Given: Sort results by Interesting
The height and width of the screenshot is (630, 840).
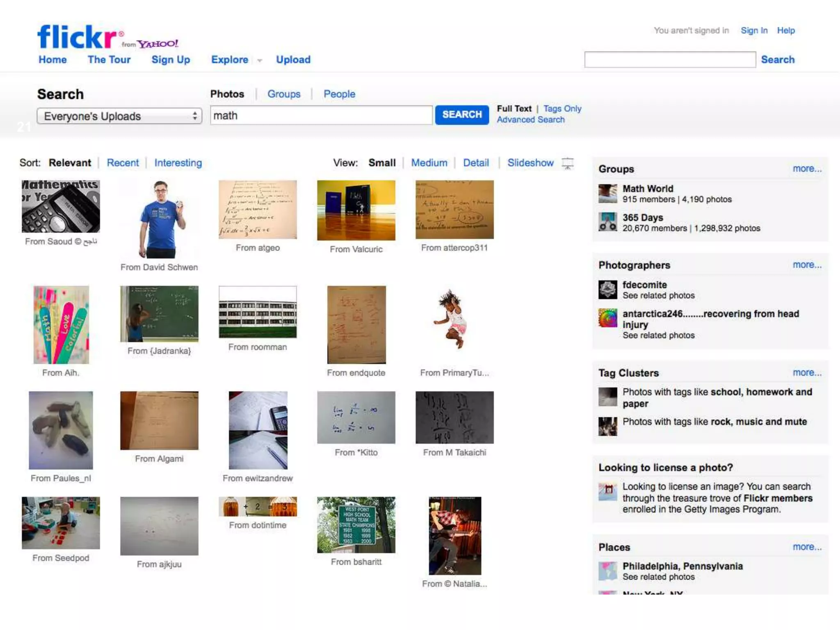Looking at the screenshot, I should pos(178,163).
